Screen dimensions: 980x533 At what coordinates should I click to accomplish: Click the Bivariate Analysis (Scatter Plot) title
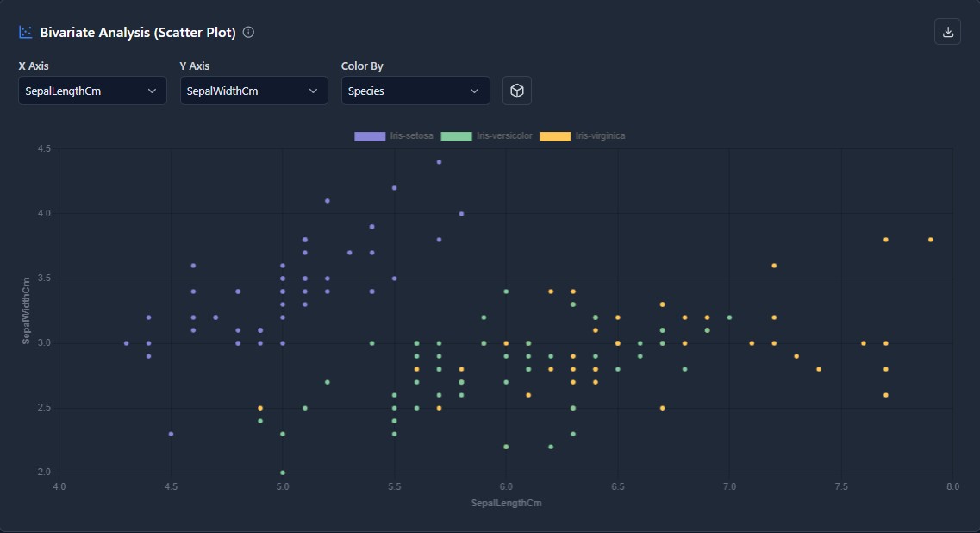click(x=138, y=32)
